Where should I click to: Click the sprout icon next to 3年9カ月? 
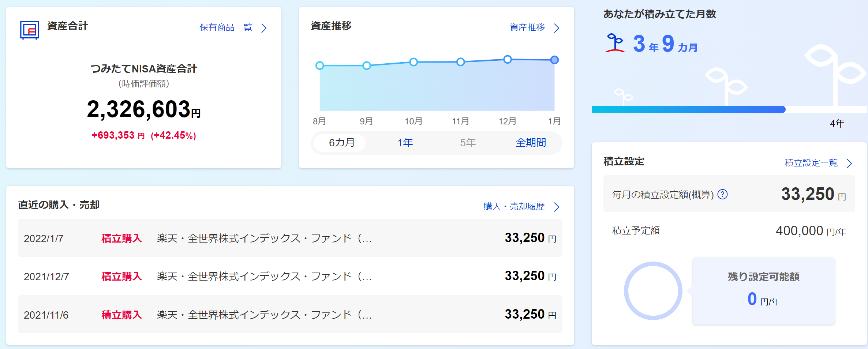point(615,43)
